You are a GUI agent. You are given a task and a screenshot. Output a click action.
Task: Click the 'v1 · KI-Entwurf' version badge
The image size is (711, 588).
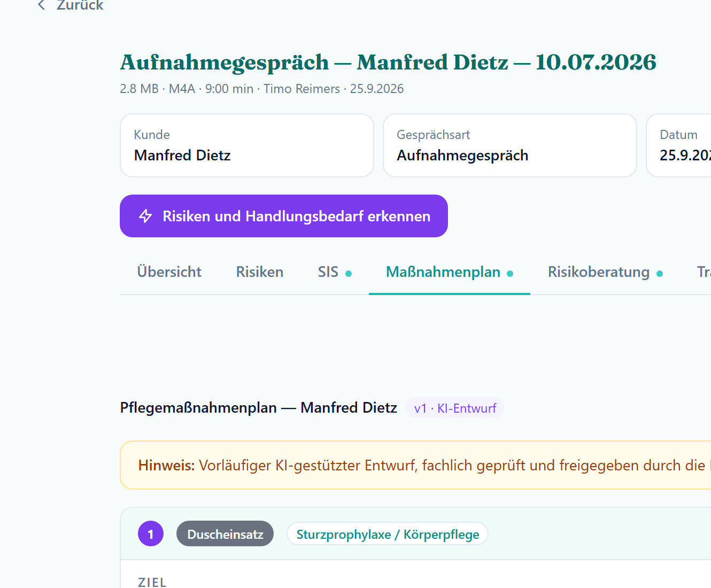455,408
